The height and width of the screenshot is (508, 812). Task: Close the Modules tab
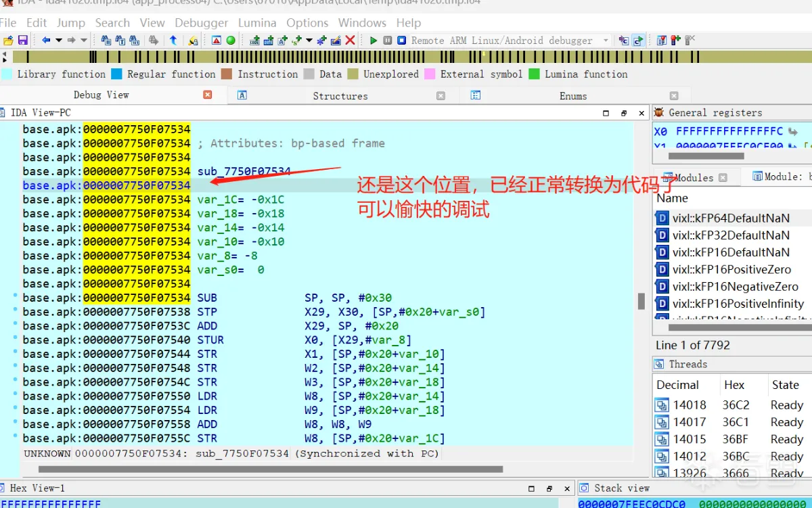[x=722, y=177]
